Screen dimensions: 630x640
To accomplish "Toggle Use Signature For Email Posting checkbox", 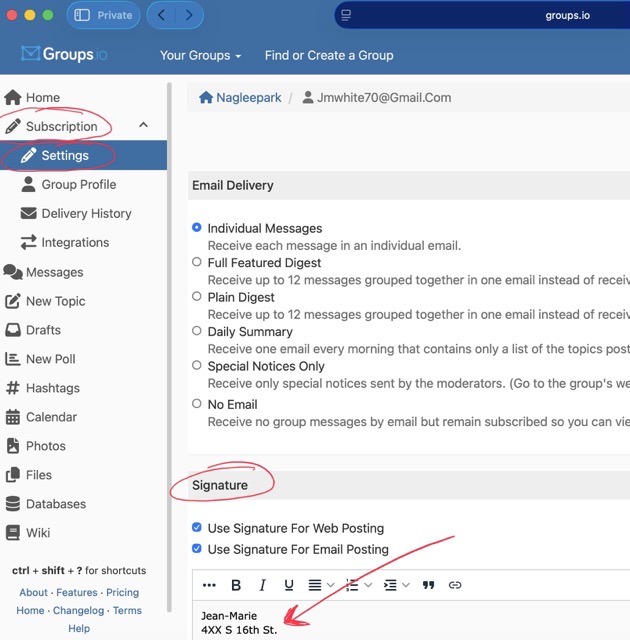I will 197,549.
